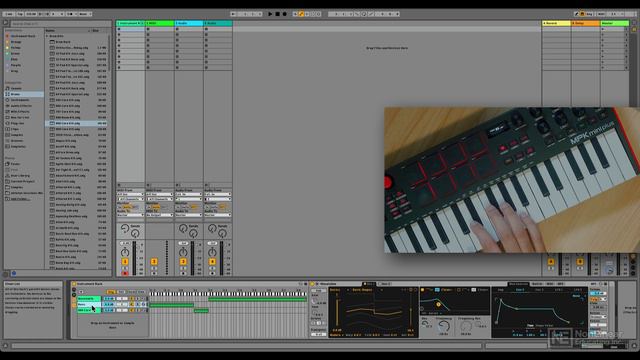Toggle track 1 activator button

point(125,262)
